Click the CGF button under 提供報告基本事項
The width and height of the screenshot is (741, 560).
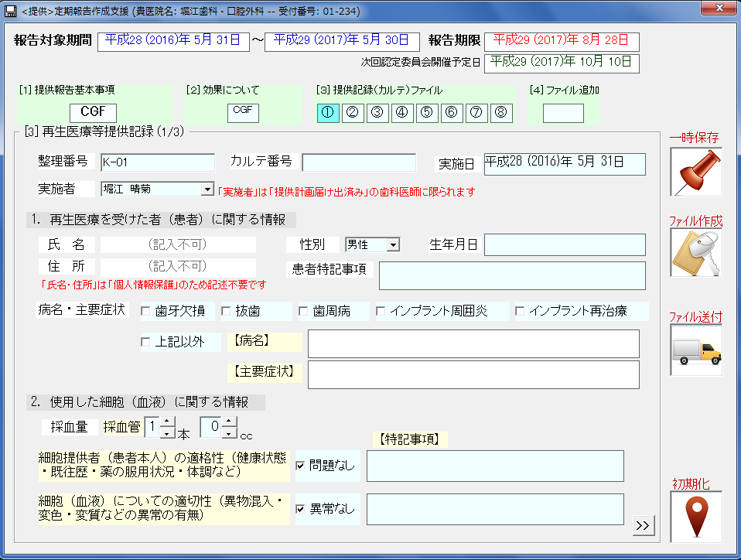pyautogui.click(x=93, y=112)
